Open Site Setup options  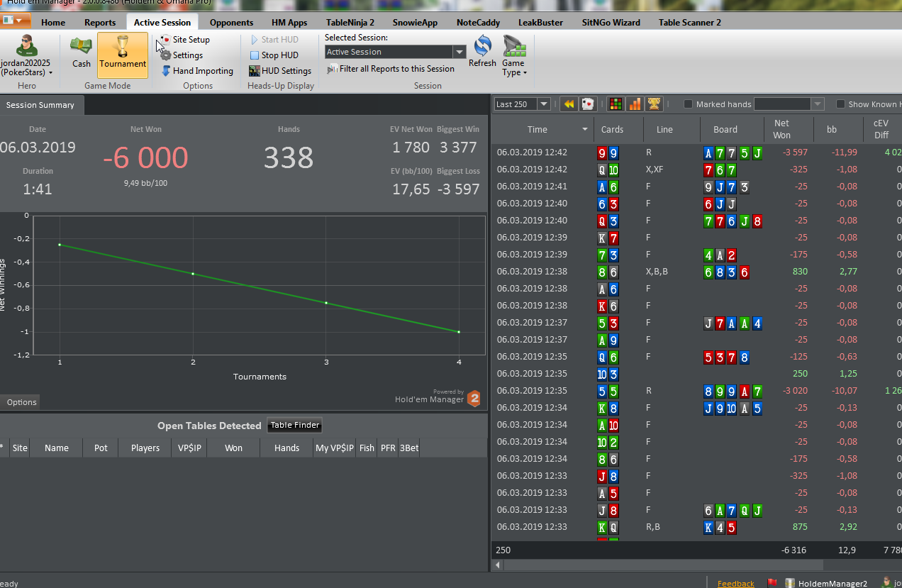click(185, 40)
